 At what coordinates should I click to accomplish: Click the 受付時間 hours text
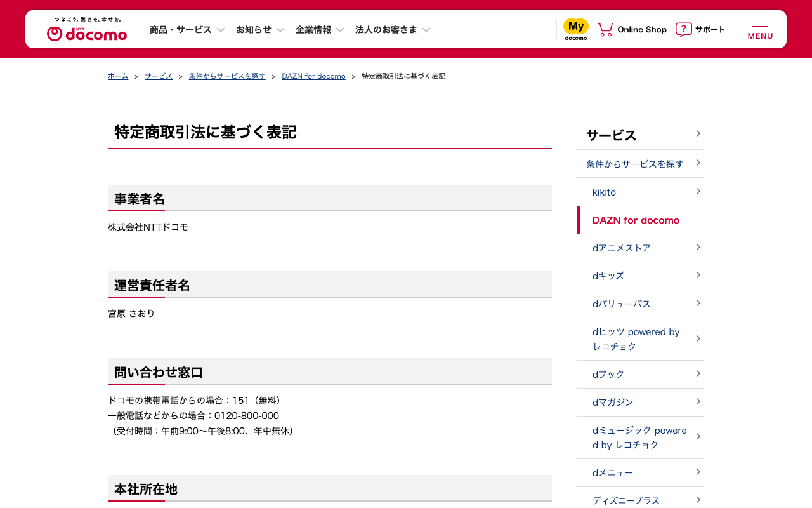[x=200, y=431]
